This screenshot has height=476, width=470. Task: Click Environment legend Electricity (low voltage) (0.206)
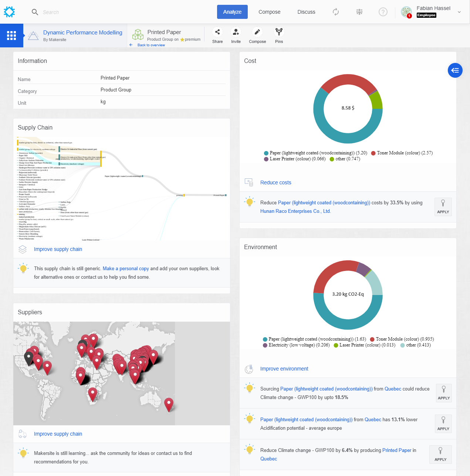click(x=296, y=345)
